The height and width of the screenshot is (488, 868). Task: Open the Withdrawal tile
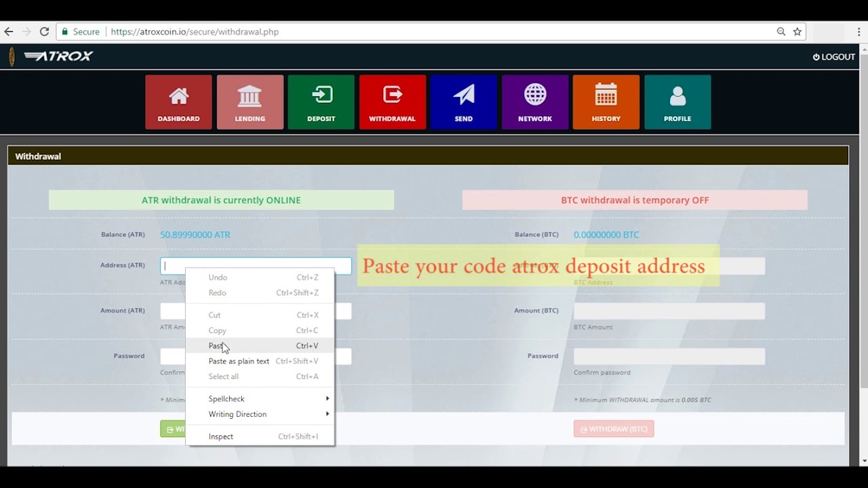pos(393,102)
